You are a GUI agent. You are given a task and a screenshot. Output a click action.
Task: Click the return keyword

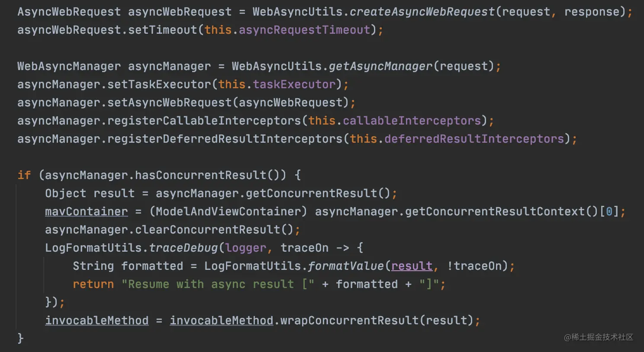93,284
